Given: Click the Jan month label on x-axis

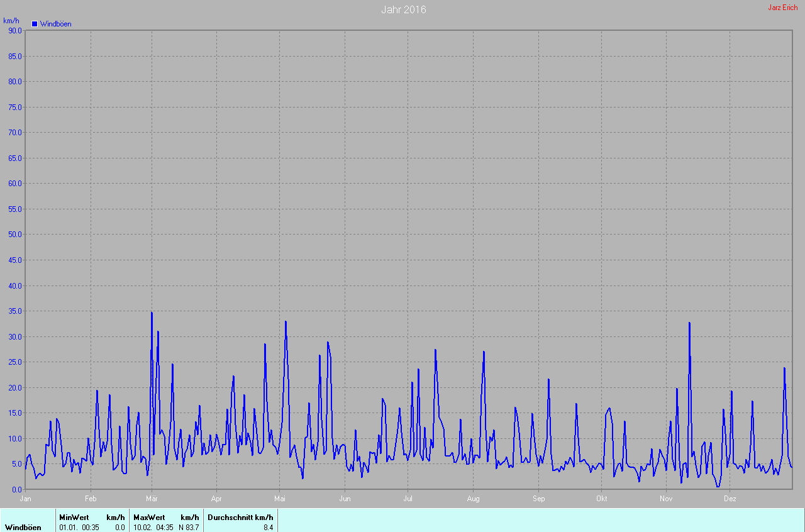Looking at the screenshot, I should [x=26, y=499].
